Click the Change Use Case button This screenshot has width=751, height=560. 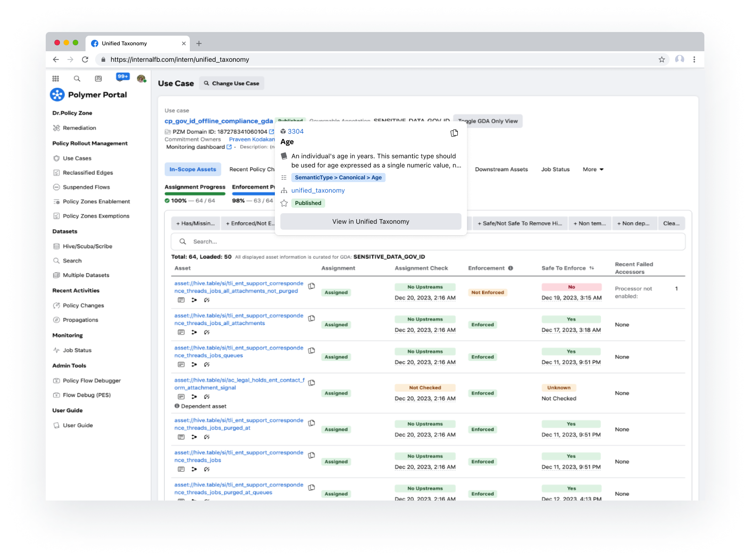(x=231, y=83)
